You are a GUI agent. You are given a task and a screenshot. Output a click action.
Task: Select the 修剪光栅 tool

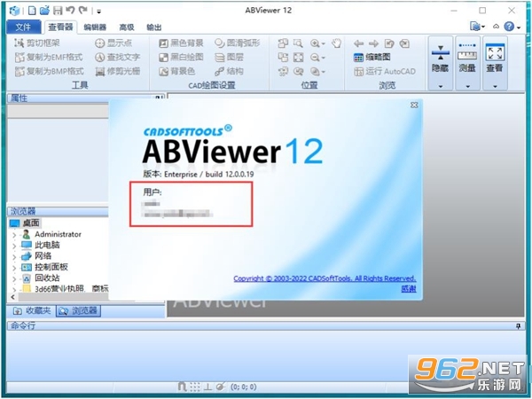117,71
